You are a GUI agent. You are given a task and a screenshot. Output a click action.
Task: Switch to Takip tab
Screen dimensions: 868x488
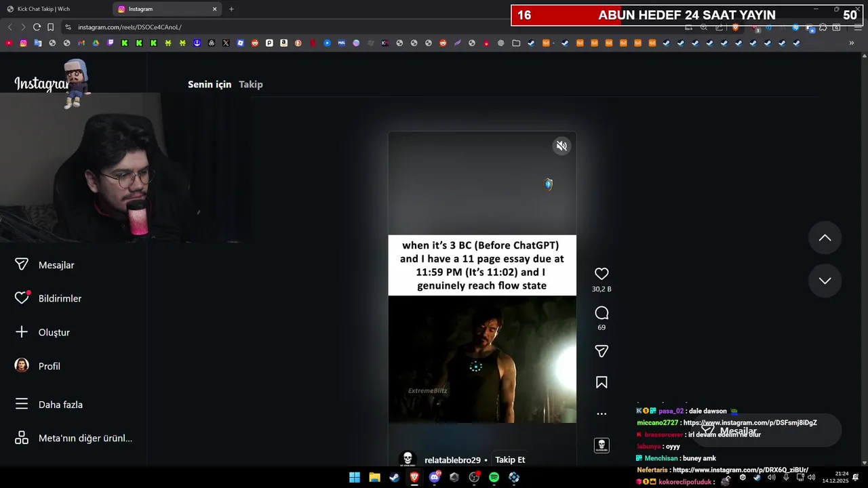tap(251, 85)
